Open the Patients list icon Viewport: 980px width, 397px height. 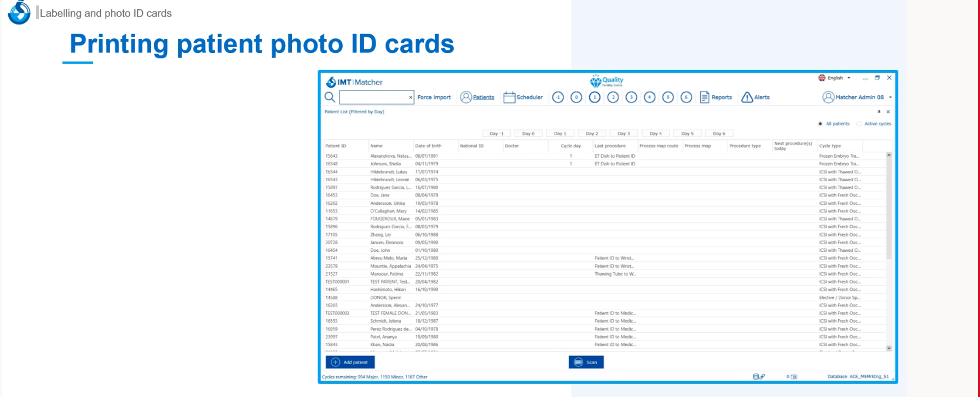point(466,97)
